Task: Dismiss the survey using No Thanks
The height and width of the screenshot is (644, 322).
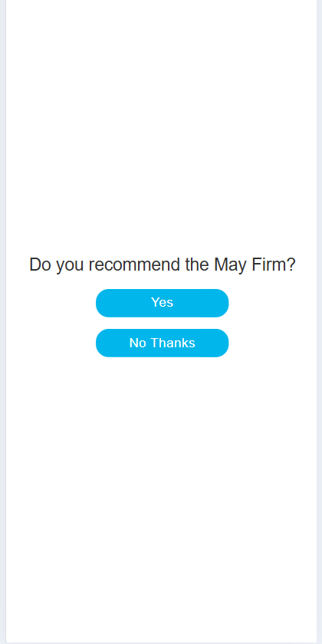Action: pos(163,343)
